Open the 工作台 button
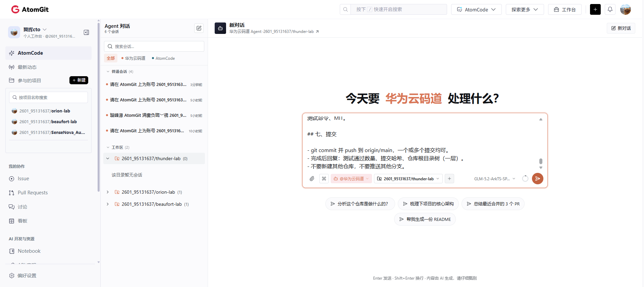This screenshot has width=644, height=287. (x=565, y=9)
